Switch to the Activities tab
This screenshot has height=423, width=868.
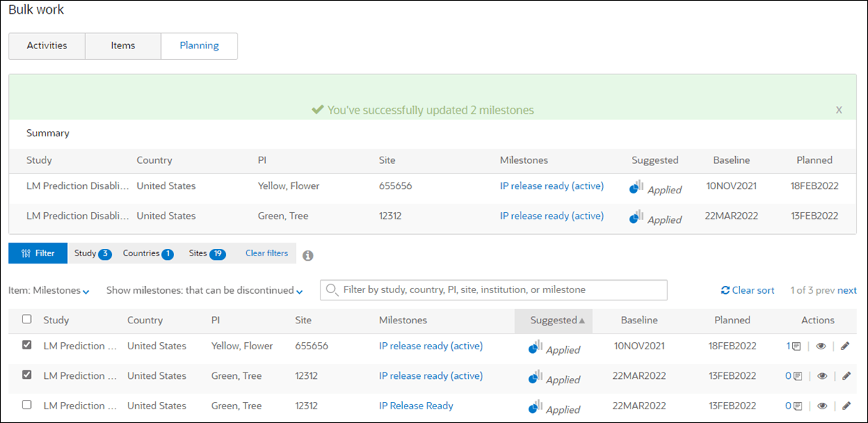[x=46, y=45]
